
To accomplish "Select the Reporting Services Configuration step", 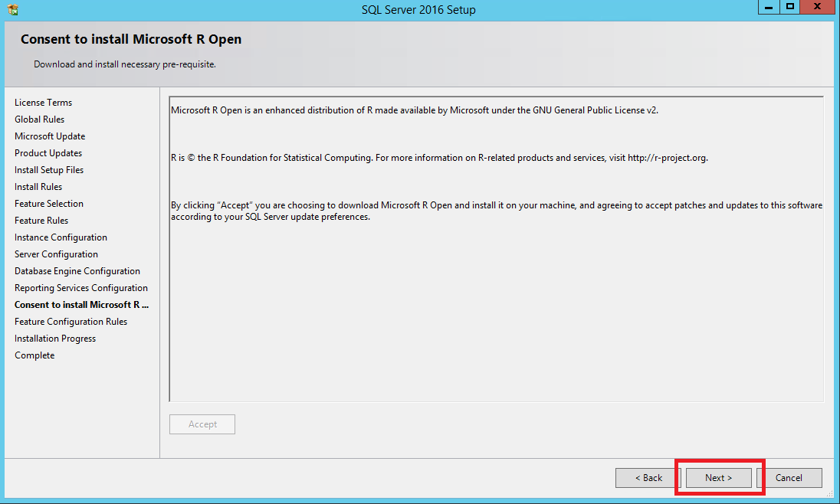I will [x=81, y=288].
